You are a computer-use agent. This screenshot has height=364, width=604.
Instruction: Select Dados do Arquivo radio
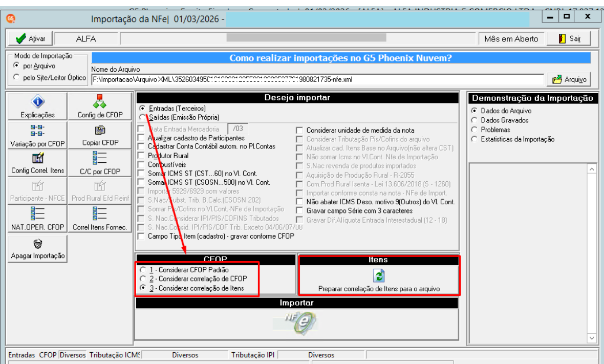pos(474,111)
